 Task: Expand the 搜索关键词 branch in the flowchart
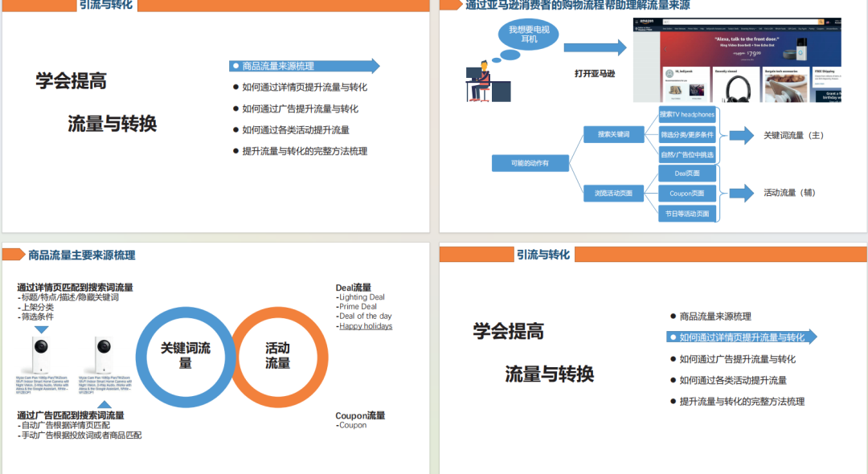613,135
